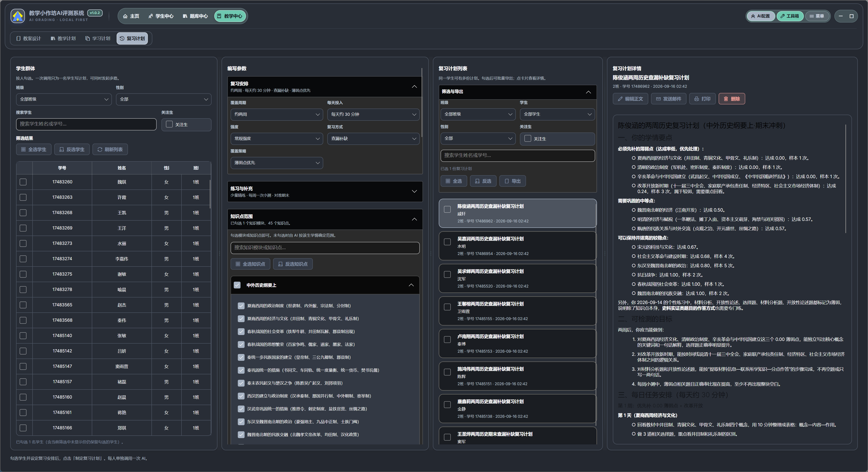This screenshot has height=472, width=868.
Task: Click the 教学计划 book icon
Action: [53, 38]
